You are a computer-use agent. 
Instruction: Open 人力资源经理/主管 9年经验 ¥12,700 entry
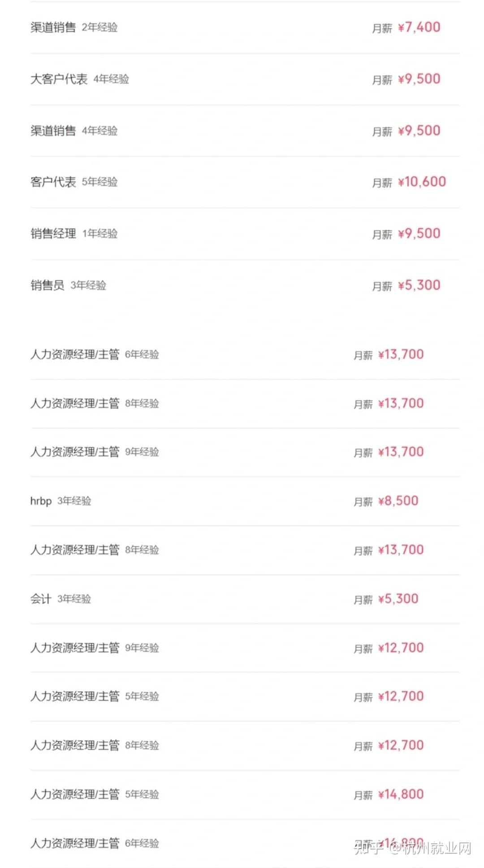[x=245, y=648]
